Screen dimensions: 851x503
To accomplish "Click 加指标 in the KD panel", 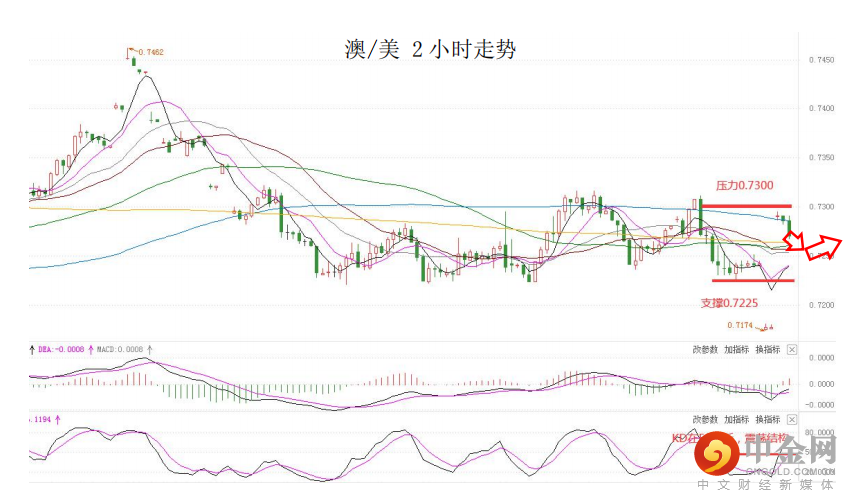I will [736, 420].
